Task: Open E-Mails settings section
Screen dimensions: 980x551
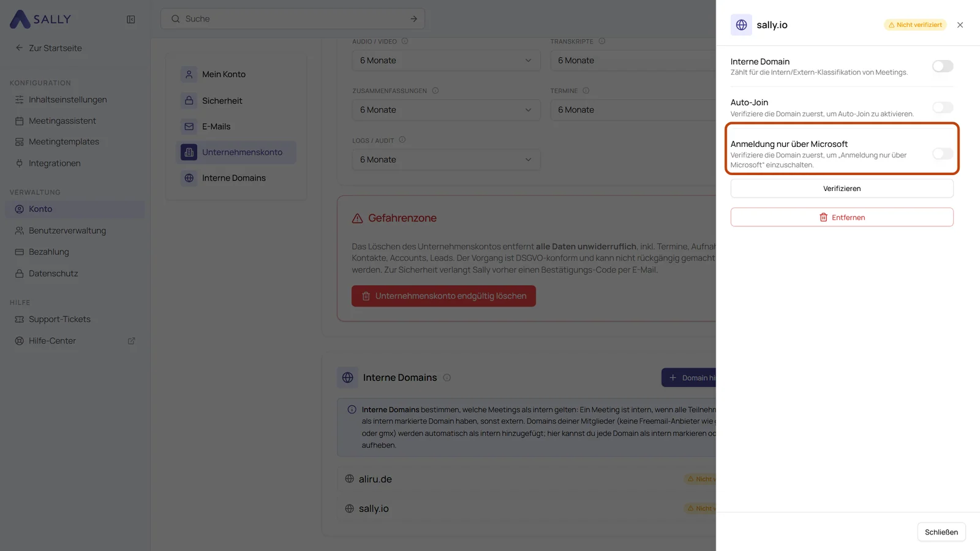Action: tap(236, 127)
